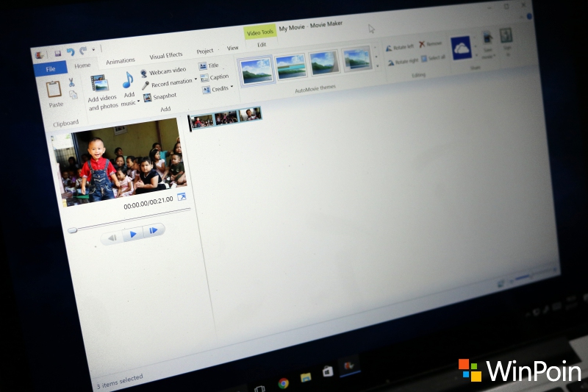The image size is (588, 392).
Task: Expand AutoMovie themes gallery more arrow
Action: (x=378, y=65)
